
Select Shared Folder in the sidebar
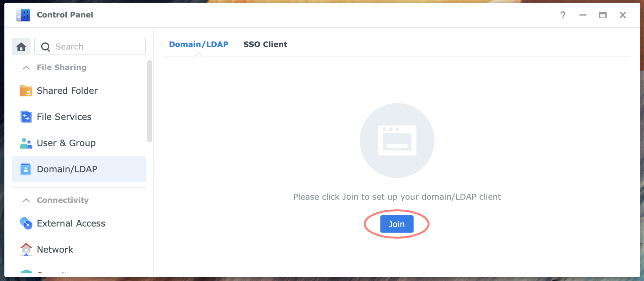[x=67, y=91]
